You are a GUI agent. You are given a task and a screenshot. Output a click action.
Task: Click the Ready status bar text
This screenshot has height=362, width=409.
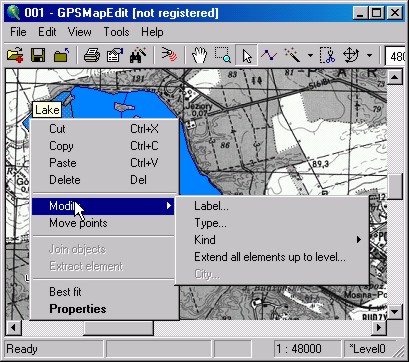(22, 349)
